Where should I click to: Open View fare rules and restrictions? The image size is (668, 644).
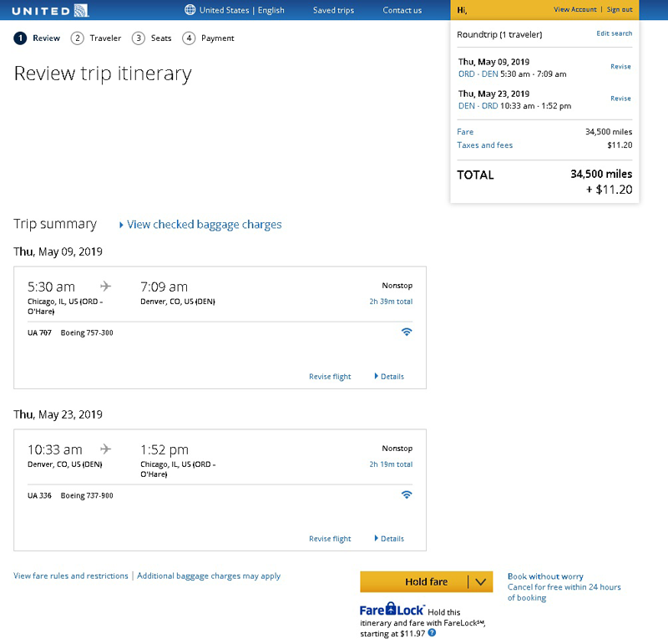tap(71, 576)
